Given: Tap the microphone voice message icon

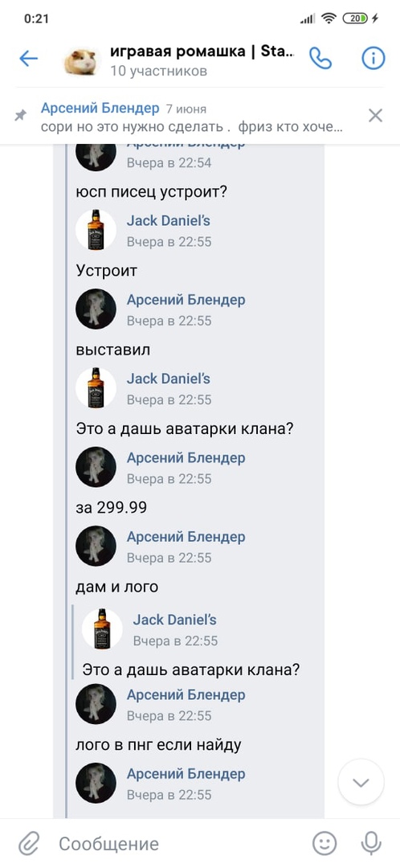Looking at the screenshot, I should click(370, 844).
